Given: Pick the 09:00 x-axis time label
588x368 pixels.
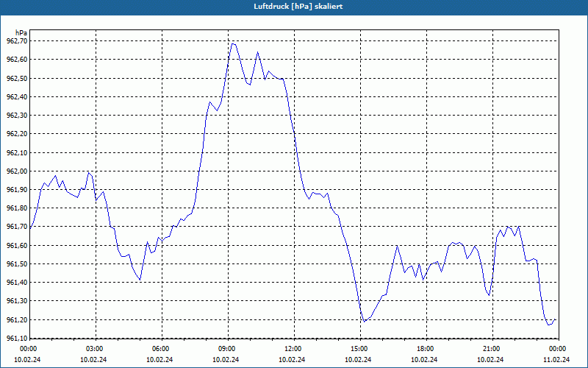Looking at the screenshot, I should (x=228, y=349).
